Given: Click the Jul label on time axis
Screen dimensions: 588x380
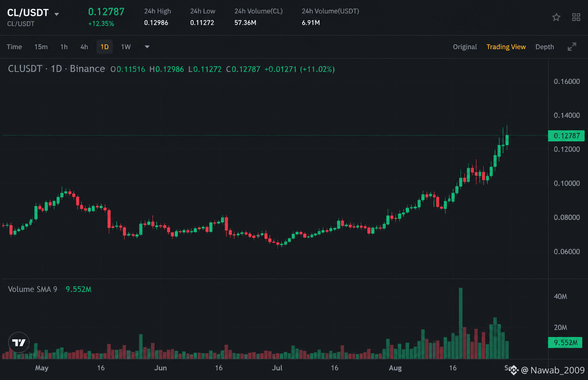Looking at the screenshot, I should [277, 368].
